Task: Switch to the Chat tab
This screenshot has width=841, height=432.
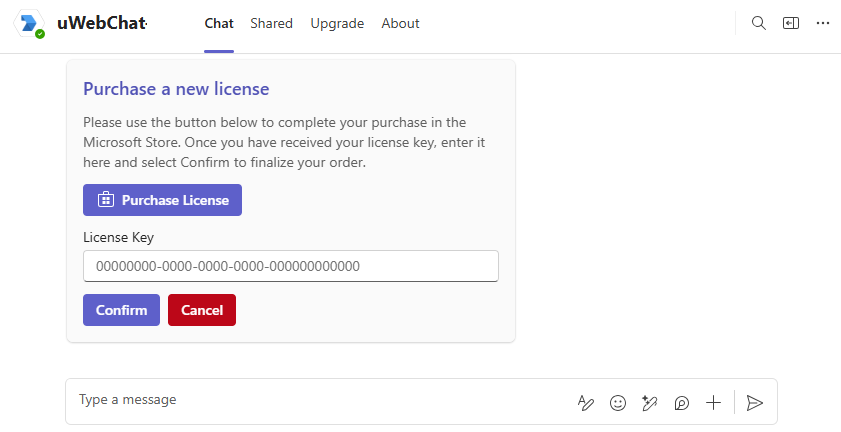Action: click(x=218, y=23)
